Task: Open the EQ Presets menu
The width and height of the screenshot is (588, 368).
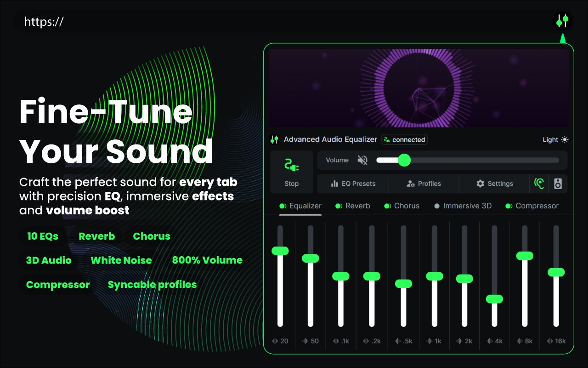Action: tap(353, 184)
